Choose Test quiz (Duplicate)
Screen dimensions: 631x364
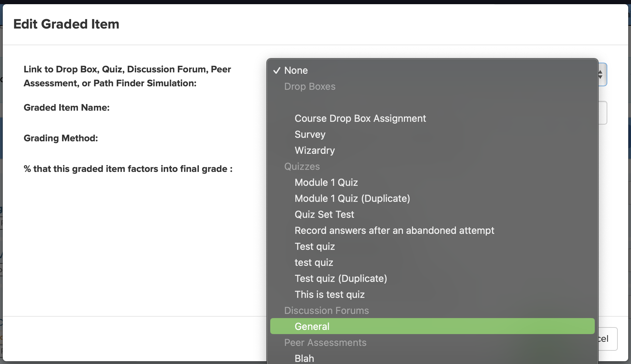(432, 278)
